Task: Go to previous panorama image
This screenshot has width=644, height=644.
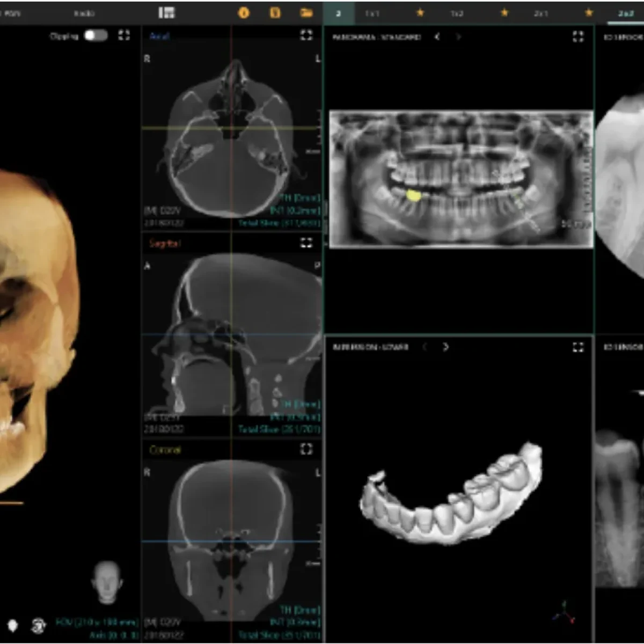Action: (x=437, y=36)
